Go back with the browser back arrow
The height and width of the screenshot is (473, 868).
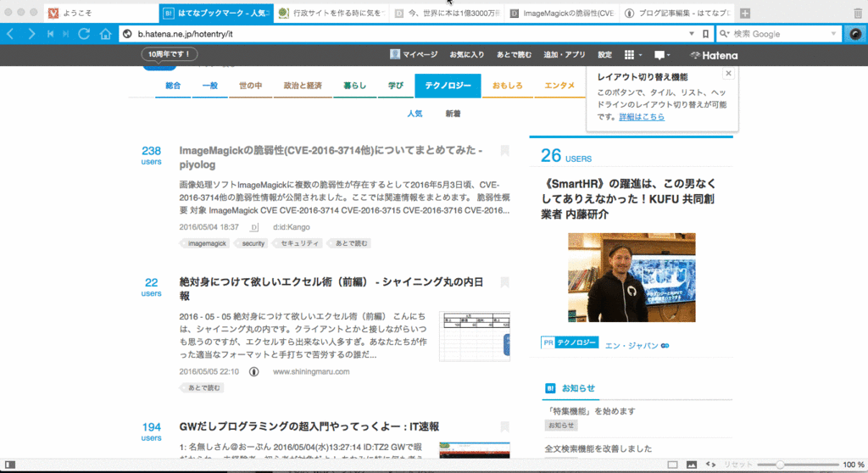coord(10,34)
